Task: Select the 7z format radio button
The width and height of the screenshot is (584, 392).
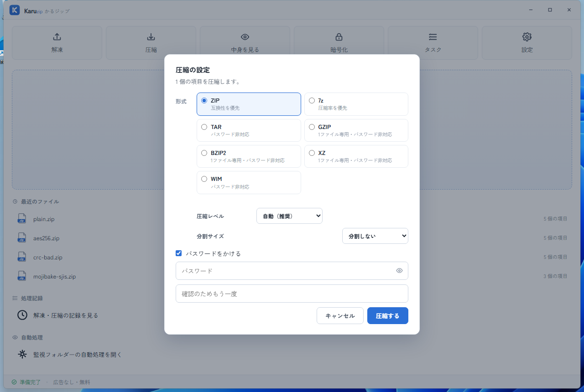Action: pos(312,100)
